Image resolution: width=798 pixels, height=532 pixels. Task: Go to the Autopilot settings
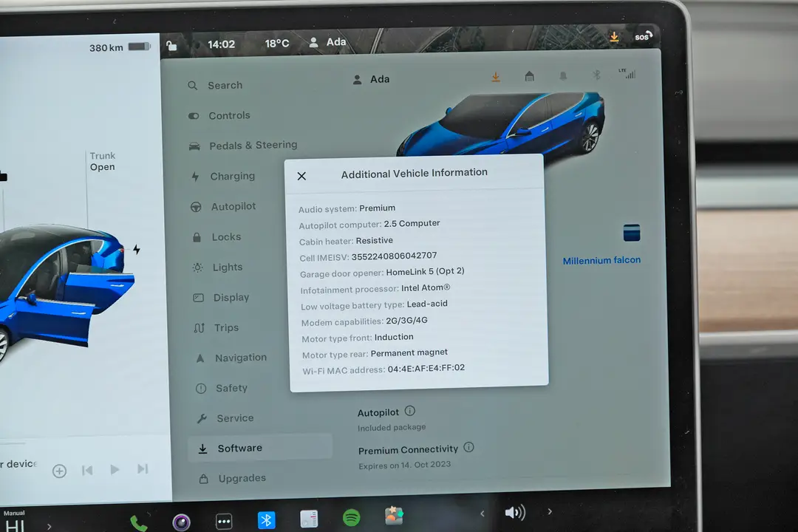223,207
